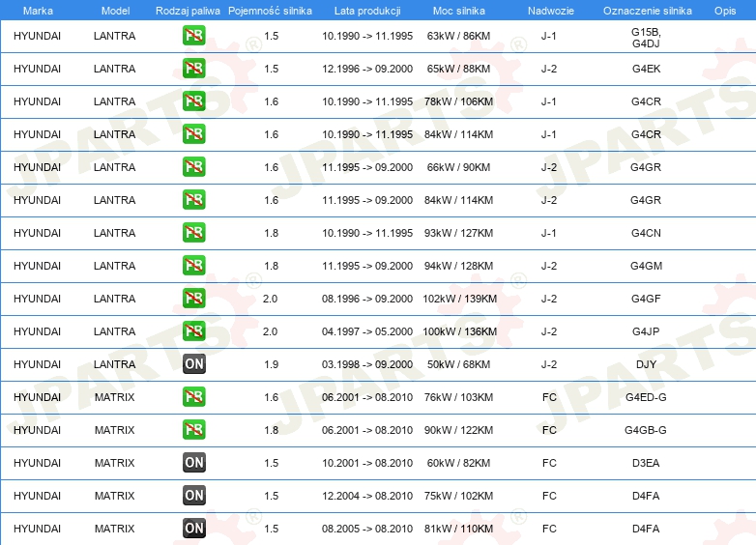Select engine code G4CN cell

coord(646,233)
